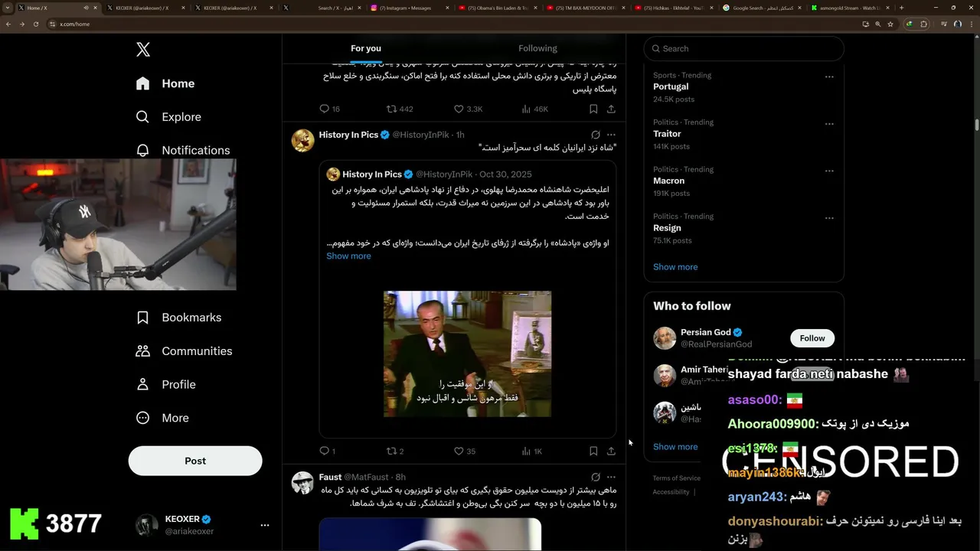980x551 pixels.
Task: Open Notifications in the sidebar
Action: (x=182, y=150)
